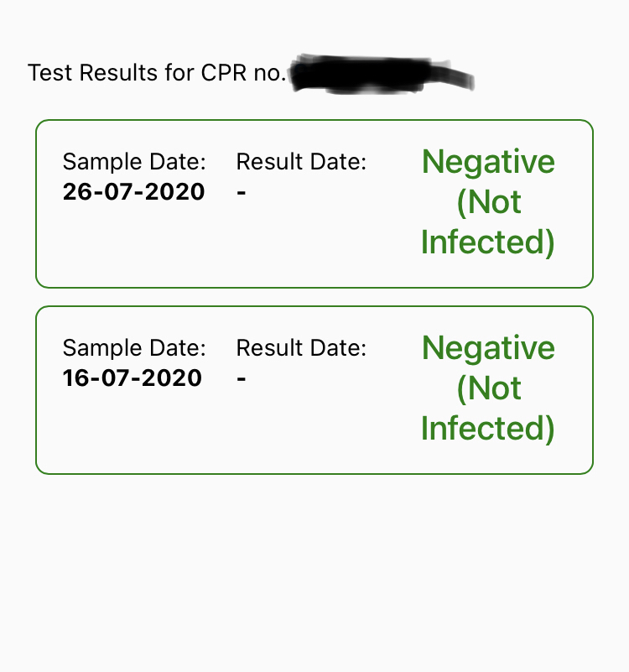The image size is (629, 672).
Task: Click "Result Date:" label in second card
Action: point(301,348)
